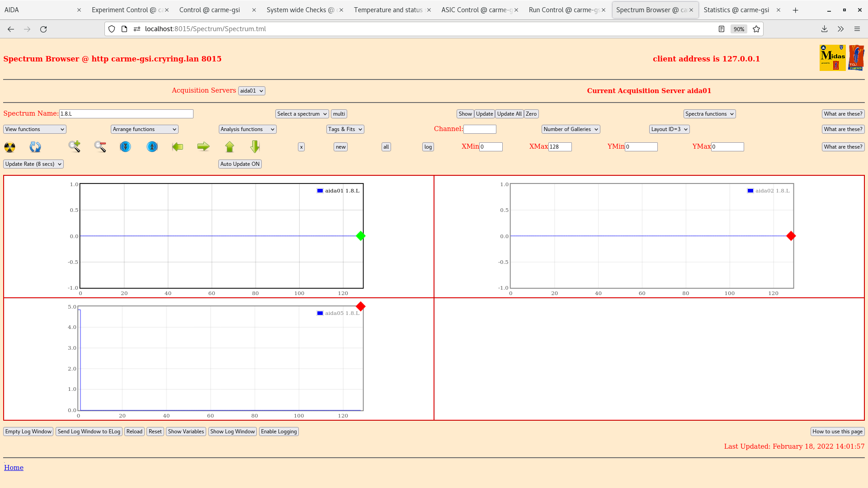Click the yellow radiation hazard icon

9,147
